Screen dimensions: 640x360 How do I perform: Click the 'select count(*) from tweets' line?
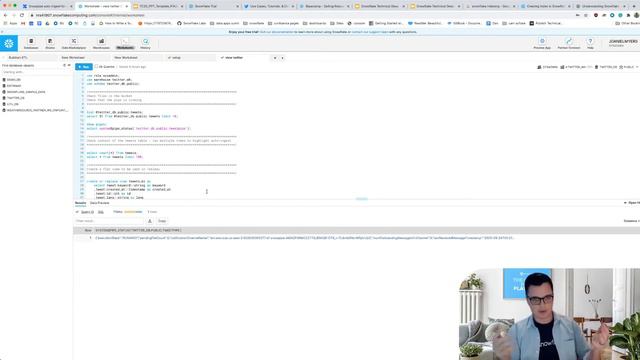point(111,153)
